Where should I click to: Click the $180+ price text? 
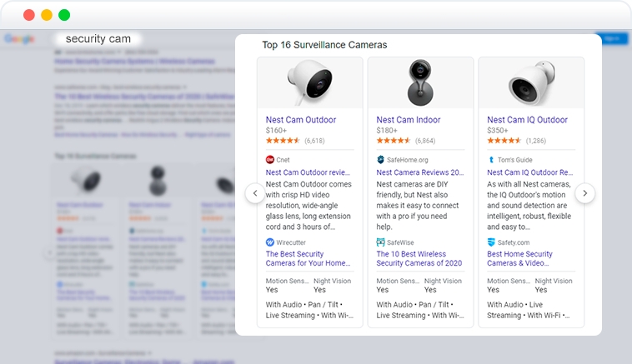(x=387, y=131)
